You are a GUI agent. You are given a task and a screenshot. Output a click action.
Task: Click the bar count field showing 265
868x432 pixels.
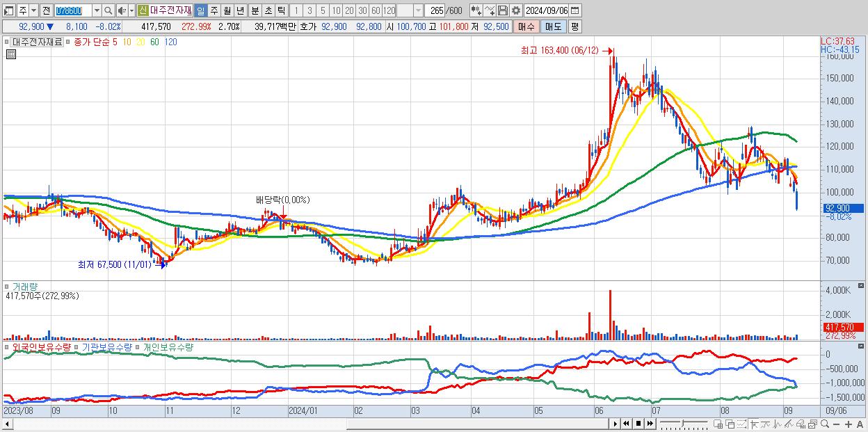click(435, 11)
